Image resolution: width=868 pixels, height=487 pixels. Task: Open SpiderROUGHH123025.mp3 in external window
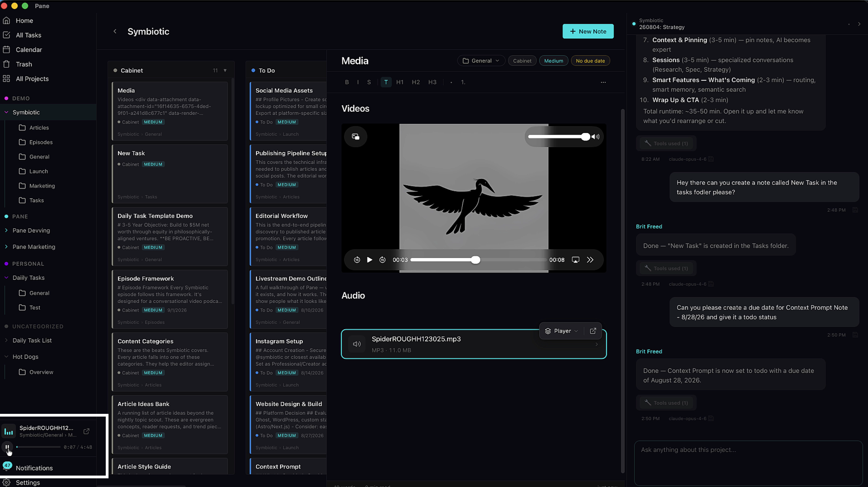tap(593, 331)
